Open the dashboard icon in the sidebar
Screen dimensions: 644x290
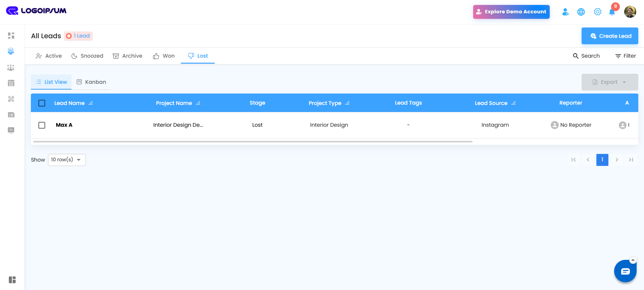coord(11,36)
